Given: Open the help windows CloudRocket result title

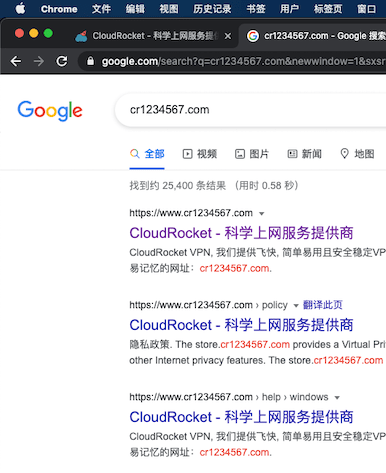Looking at the screenshot, I should coord(241,417).
